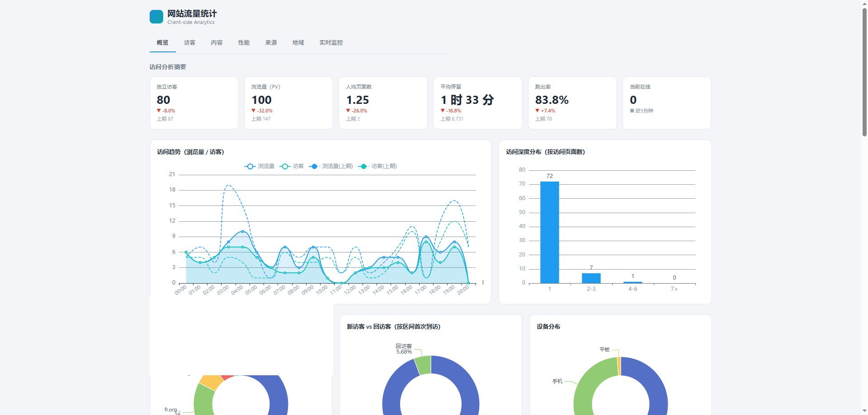Click the bar labeled 72 for depth 1
Screen dimensions: 868x415
[x=550, y=232]
